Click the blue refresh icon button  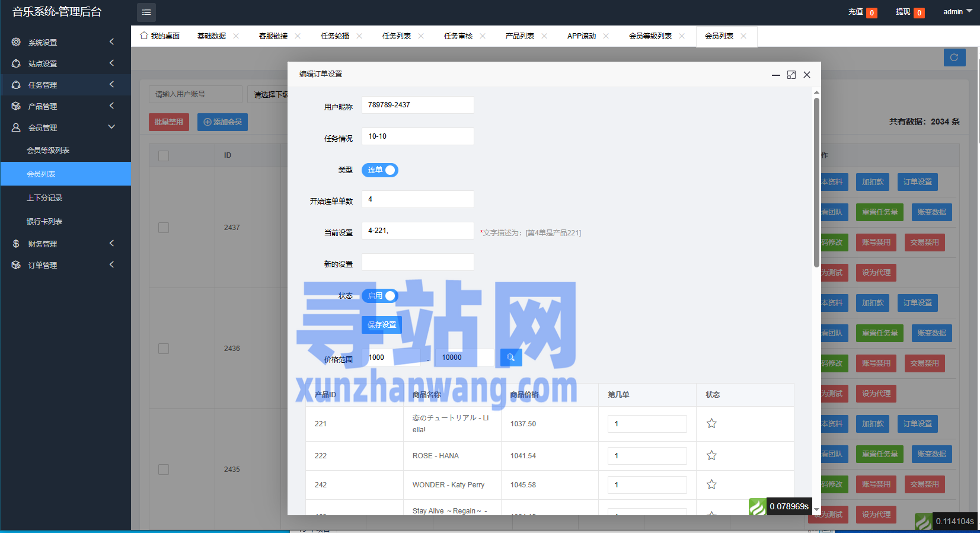click(955, 58)
